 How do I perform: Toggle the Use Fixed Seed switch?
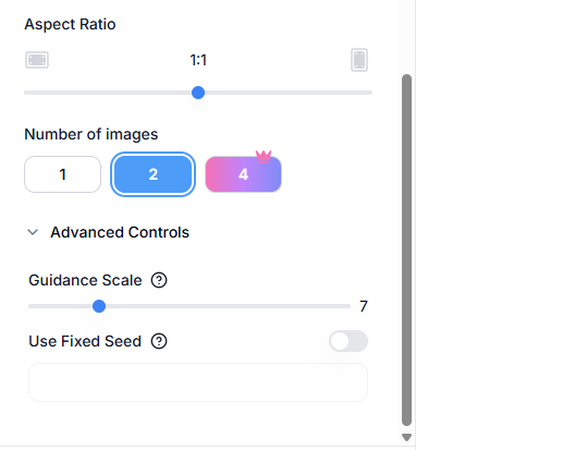349,341
